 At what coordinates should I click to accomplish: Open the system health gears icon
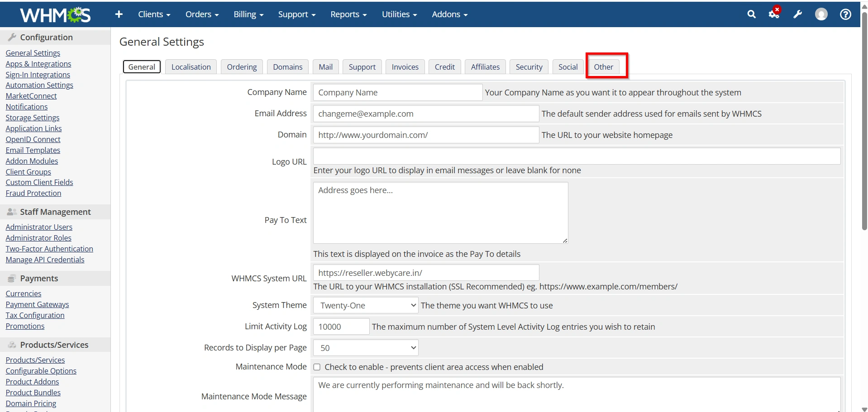point(774,14)
